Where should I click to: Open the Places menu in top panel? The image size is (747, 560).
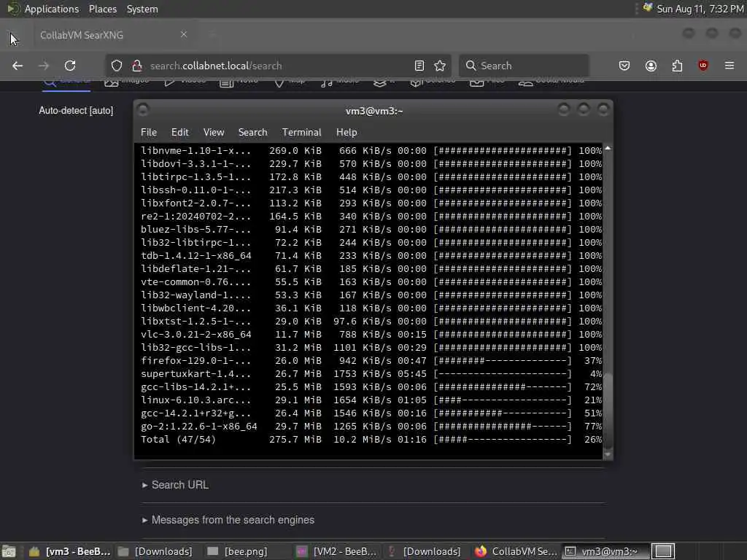pyautogui.click(x=102, y=9)
